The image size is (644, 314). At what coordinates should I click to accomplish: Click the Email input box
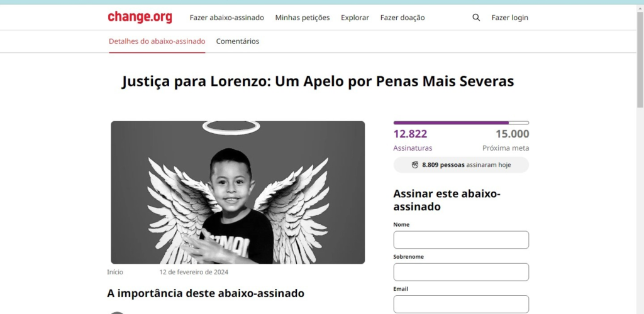click(x=461, y=304)
